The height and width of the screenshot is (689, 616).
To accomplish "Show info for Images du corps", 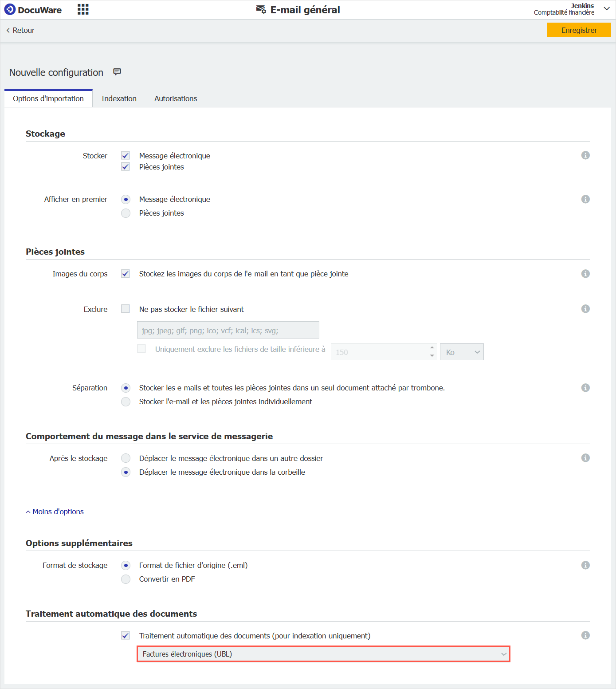I will (x=585, y=274).
